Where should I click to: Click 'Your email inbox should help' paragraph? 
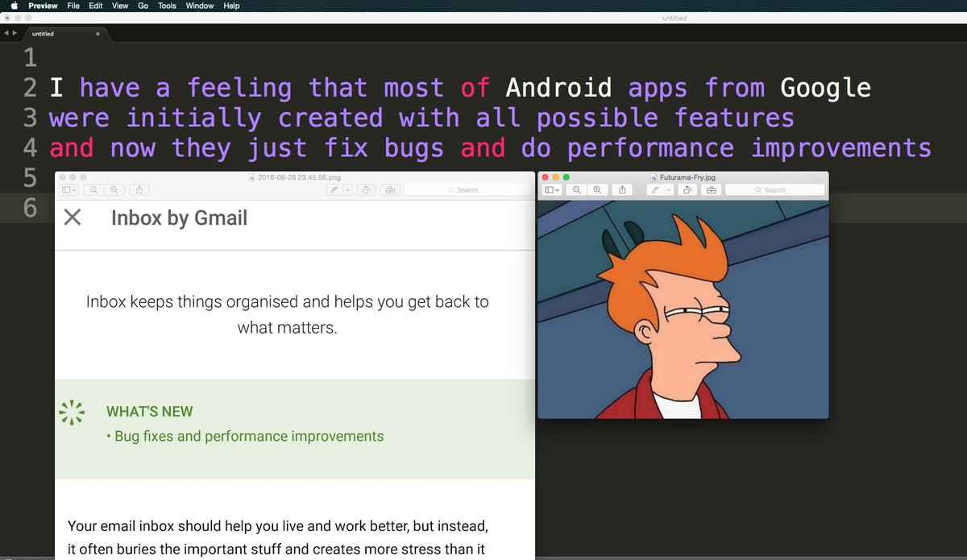point(278,538)
